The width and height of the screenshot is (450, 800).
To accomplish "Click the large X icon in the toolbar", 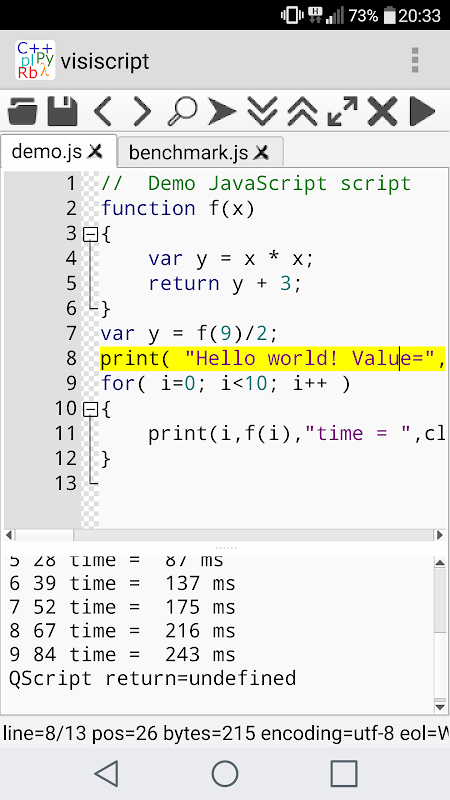I will point(383,111).
